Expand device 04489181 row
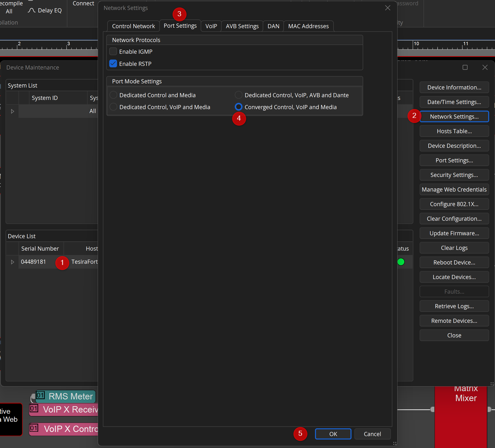The height and width of the screenshot is (448, 495). [12, 262]
